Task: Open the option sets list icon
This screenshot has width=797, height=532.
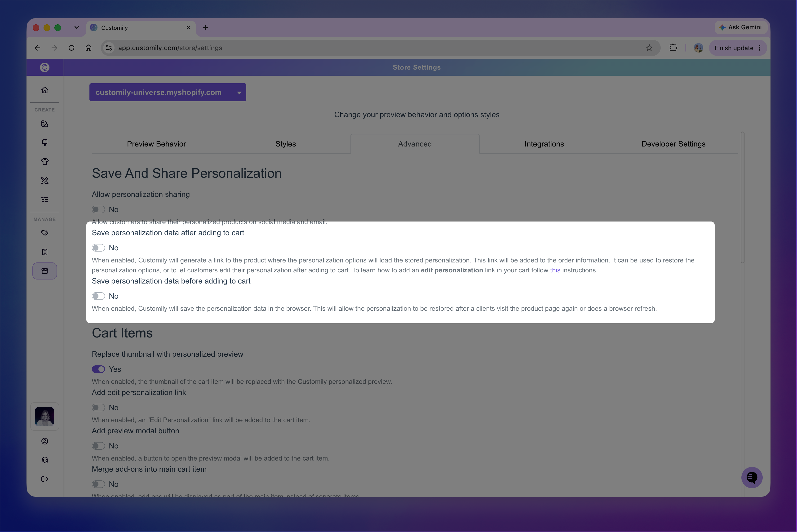Action: 44,199
